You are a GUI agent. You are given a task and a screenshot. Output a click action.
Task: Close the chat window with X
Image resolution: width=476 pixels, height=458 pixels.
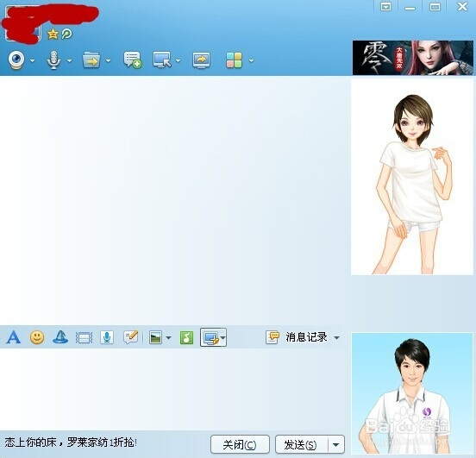(463, 6)
